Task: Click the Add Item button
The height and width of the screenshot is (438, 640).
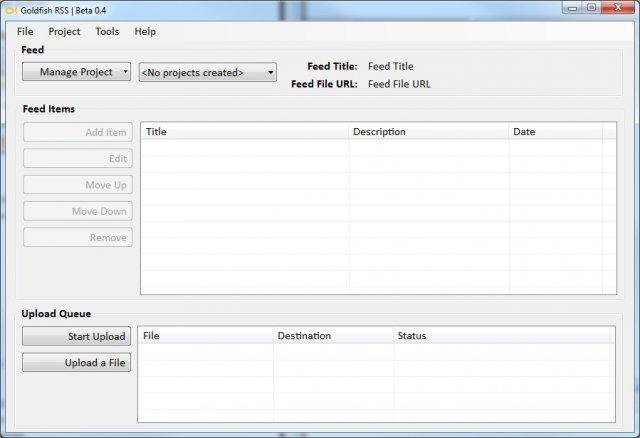Action: [78, 132]
